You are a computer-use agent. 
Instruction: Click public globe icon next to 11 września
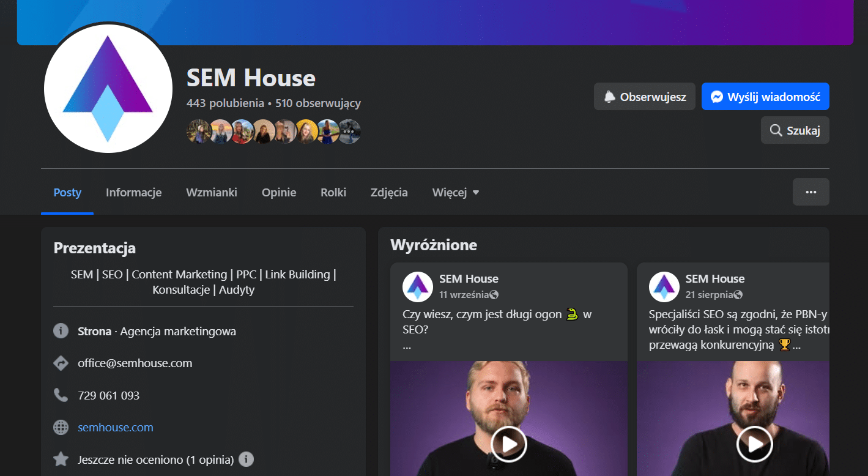click(494, 294)
